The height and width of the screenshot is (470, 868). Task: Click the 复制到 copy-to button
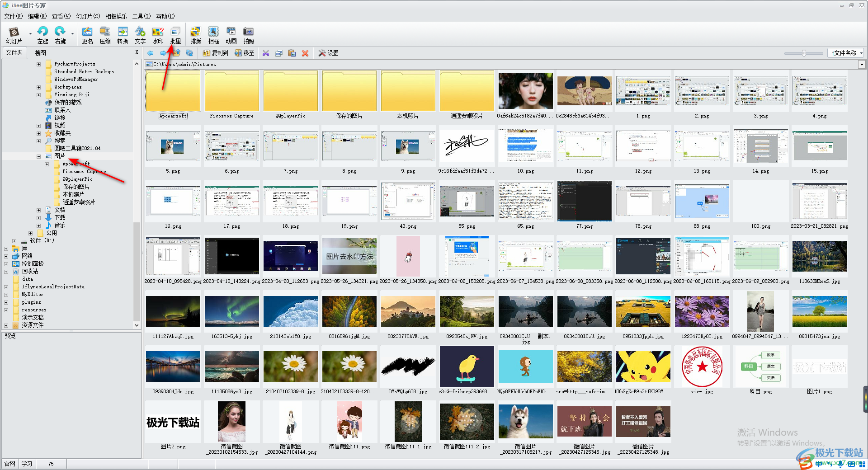(216, 53)
